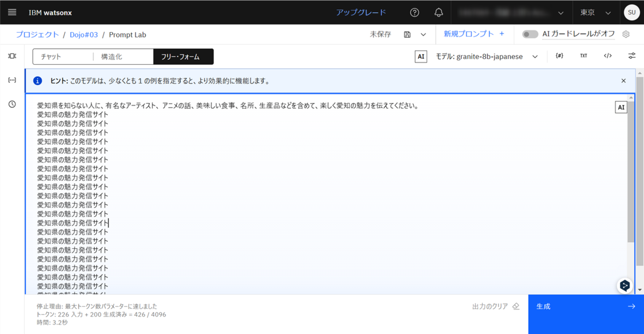Open the hamburger navigation menu
Viewport: 644px width, 334px height.
12,12
